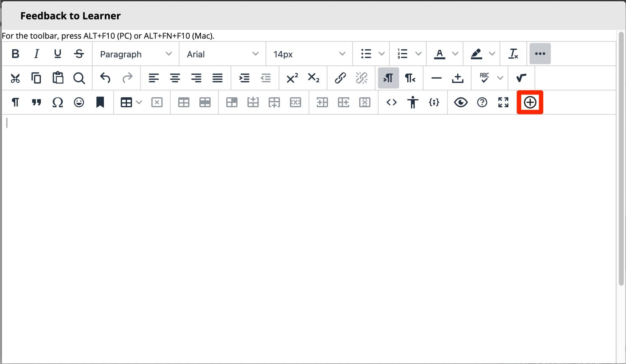Insert an anchor bookmark
This screenshot has width=626, height=364.
[100, 102]
